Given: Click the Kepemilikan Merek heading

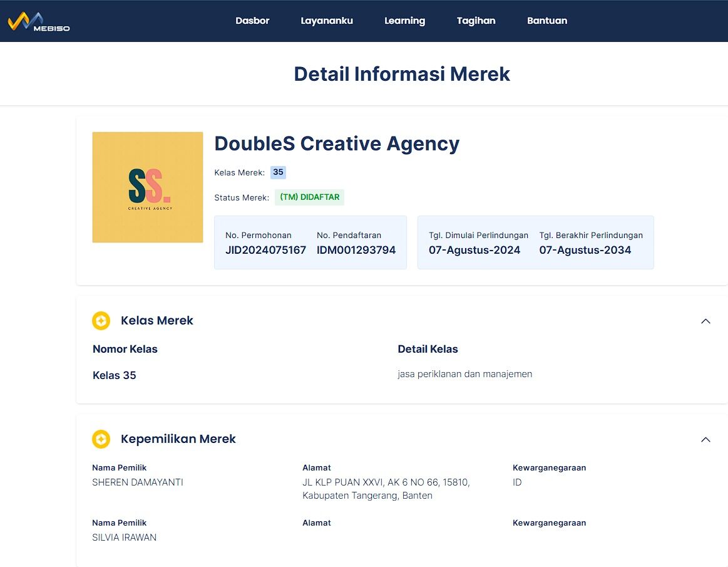Looking at the screenshot, I should 178,439.
